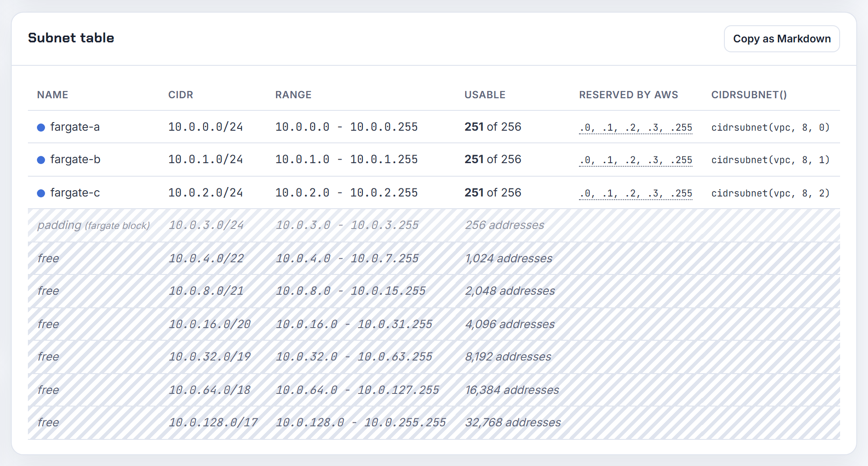Screen dimensions: 868x466
Task: Click the Subnet table heading
Action: [71, 38]
